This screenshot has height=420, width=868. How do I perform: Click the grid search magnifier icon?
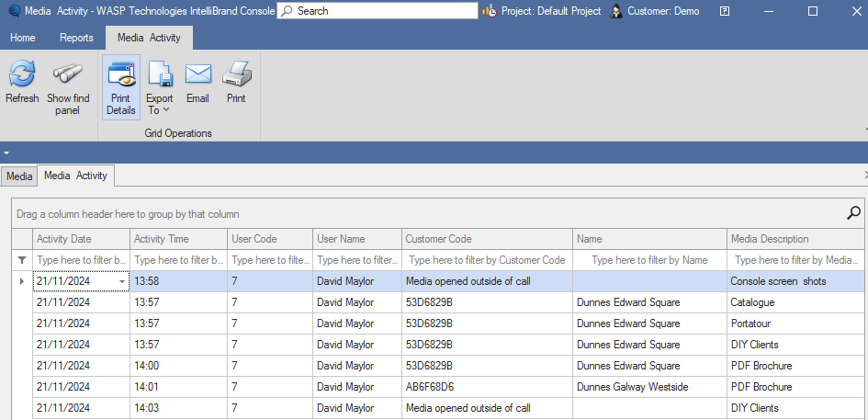pyautogui.click(x=853, y=213)
